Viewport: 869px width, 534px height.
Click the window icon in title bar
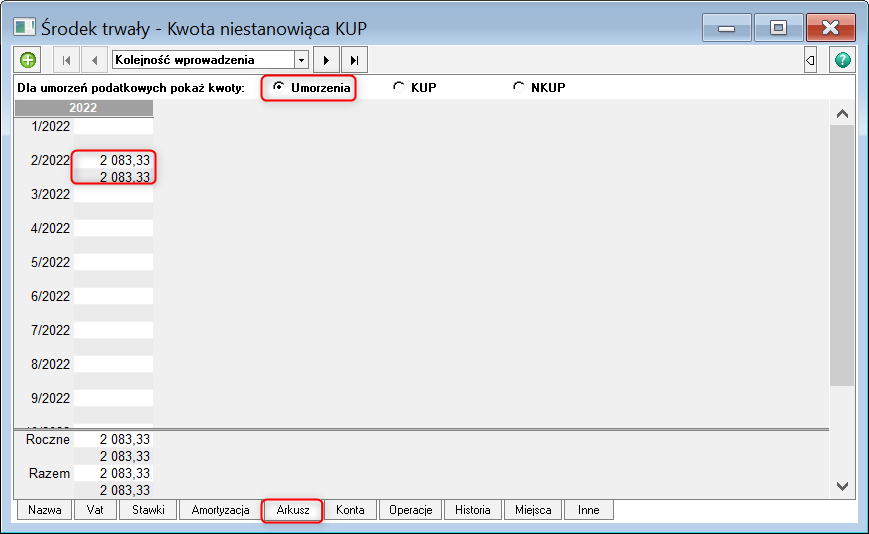pos(24,27)
